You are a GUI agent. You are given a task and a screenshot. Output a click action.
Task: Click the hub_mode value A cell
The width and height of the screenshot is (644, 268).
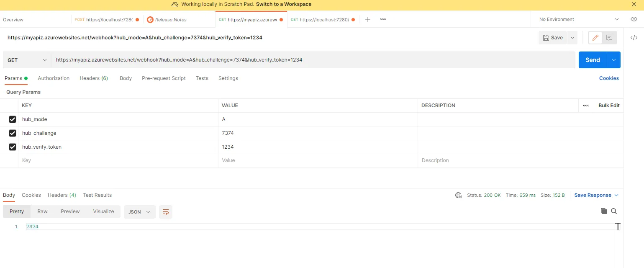point(318,119)
